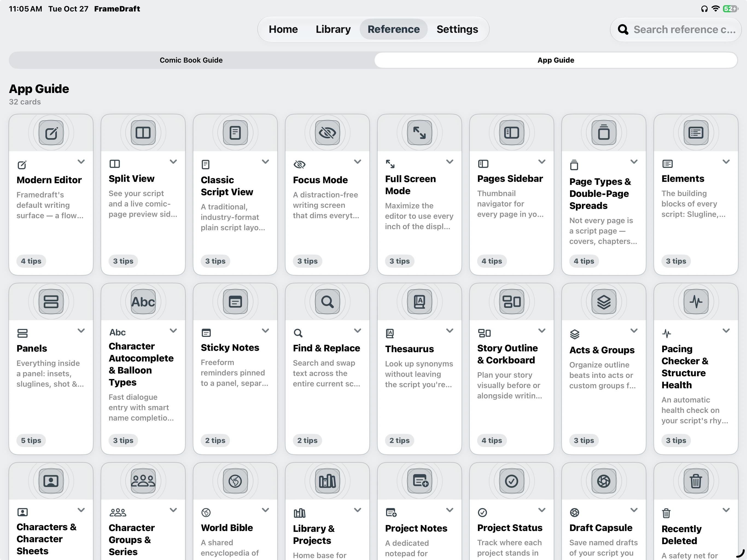This screenshot has height=560, width=747.
Task: Click the Recently Deleted trash icon
Action: point(696,481)
